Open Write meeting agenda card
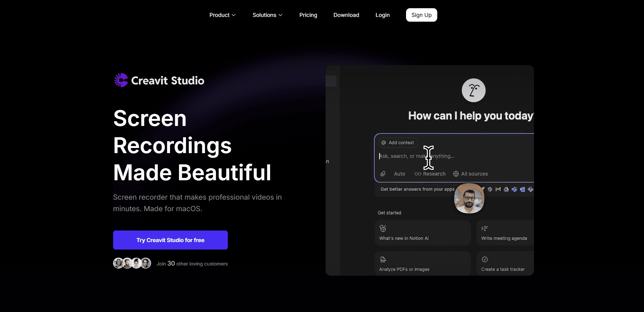The width and height of the screenshot is (644, 312). (505, 233)
